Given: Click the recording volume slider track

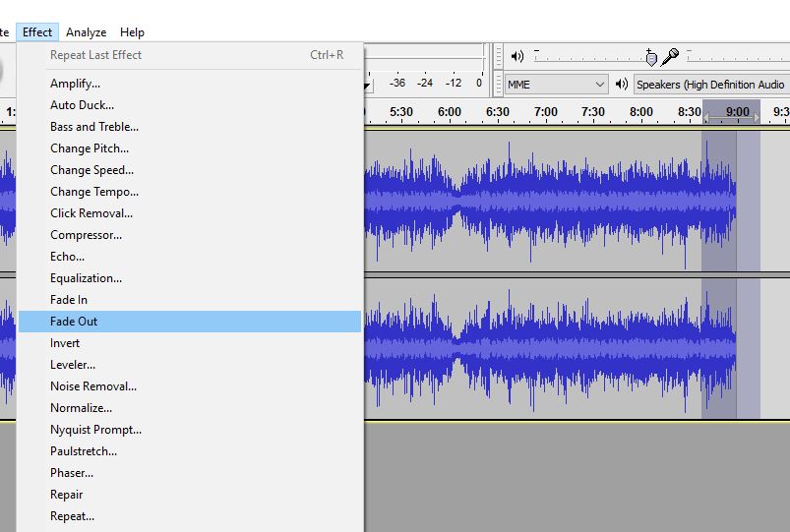Looking at the screenshot, I should [x=738, y=57].
